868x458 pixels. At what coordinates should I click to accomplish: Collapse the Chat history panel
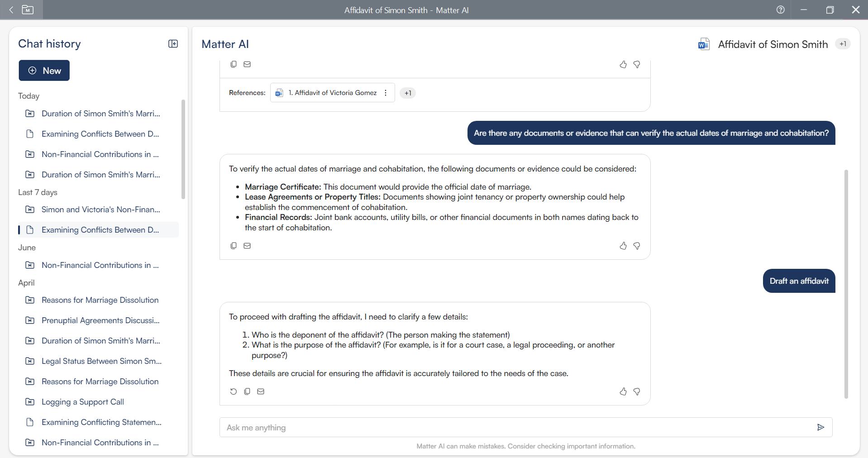click(x=173, y=44)
